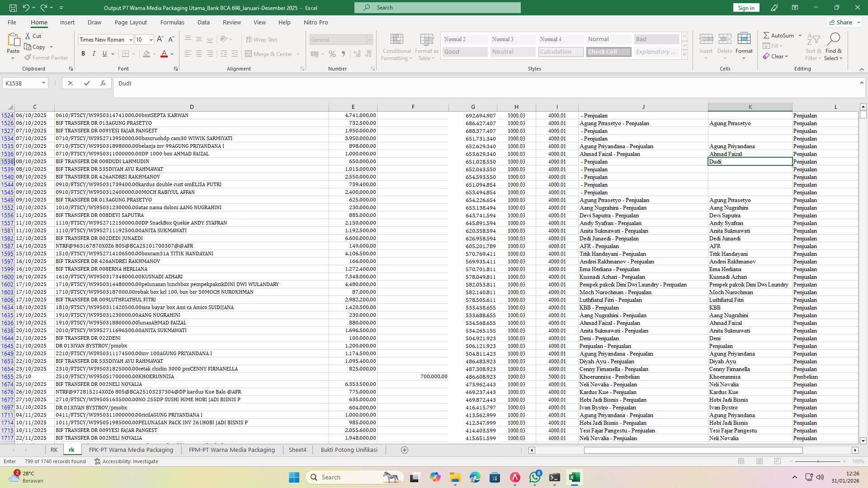Select the AutoSum icon
The width and height of the screenshot is (868, 488).
coord(779,35)
